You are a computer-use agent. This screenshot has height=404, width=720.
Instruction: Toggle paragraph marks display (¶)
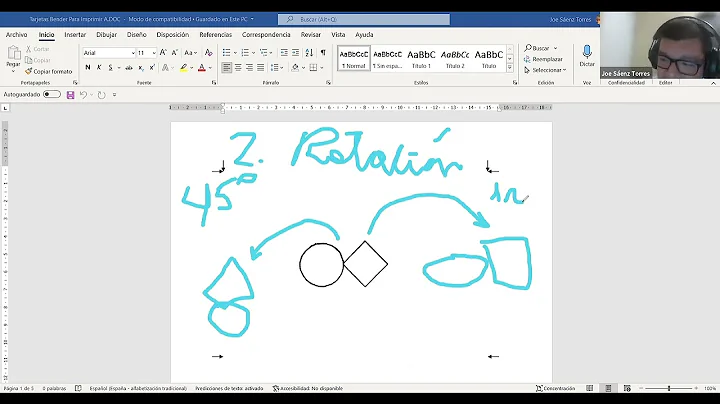coord(323,53)
